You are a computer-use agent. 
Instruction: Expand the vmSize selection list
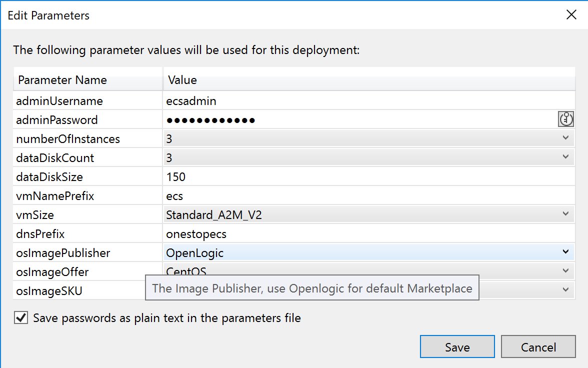click(x=565, y=214)
